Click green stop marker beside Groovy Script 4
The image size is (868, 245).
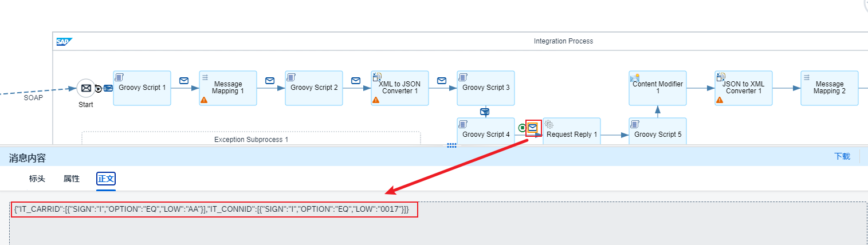click(522, 128)
